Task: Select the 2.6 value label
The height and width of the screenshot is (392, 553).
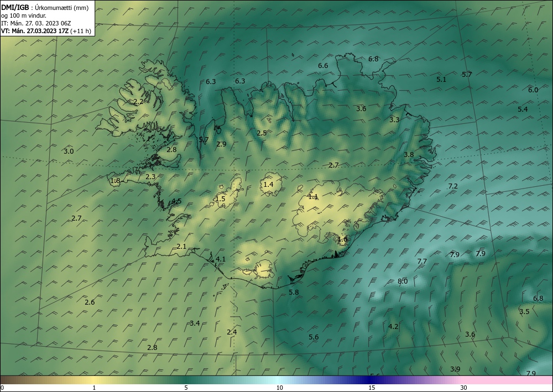Action: click(90, 302)
